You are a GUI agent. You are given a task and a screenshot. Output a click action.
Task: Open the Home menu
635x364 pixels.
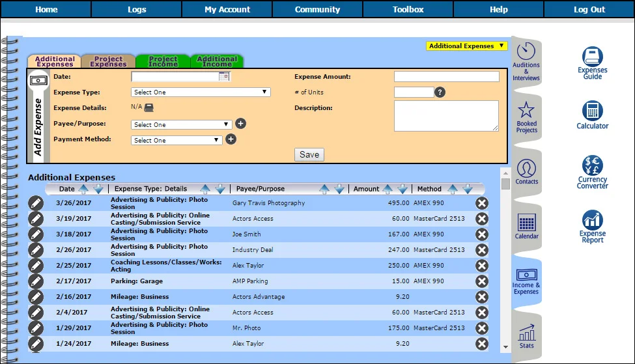[x=46, y=9]
